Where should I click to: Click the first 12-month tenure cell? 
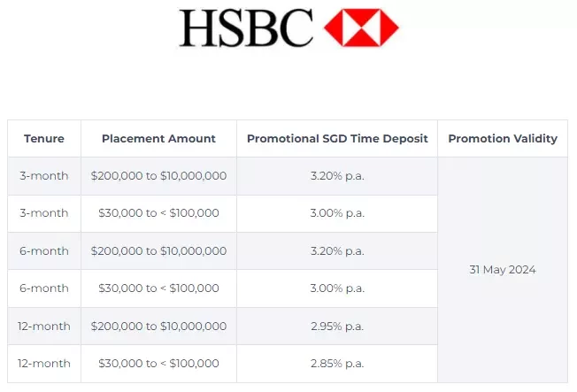pos(44,327)
